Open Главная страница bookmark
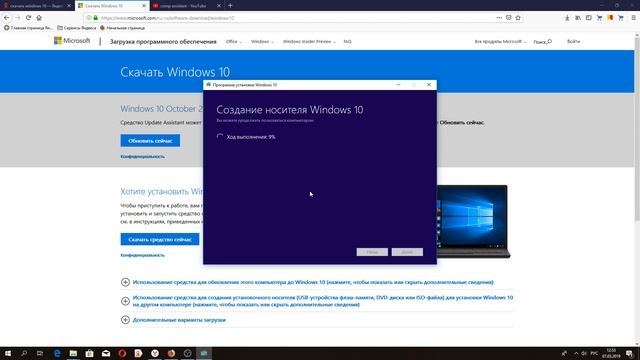 [28, 28]
